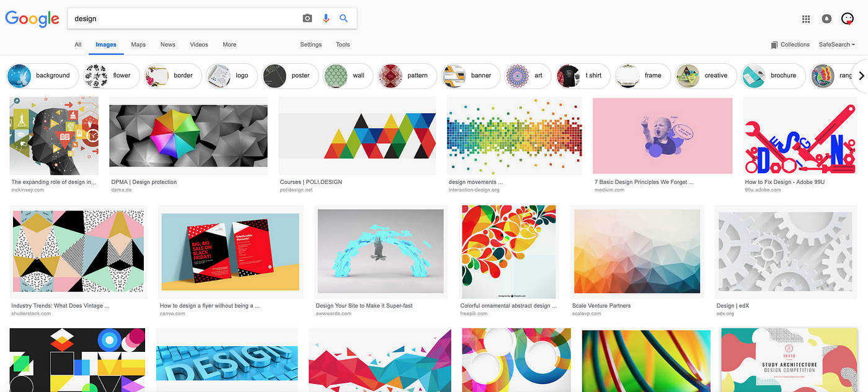Viewport: 868px width, 392px height.
Task: Select the creative suggestion chip
Action: point(705,76)
